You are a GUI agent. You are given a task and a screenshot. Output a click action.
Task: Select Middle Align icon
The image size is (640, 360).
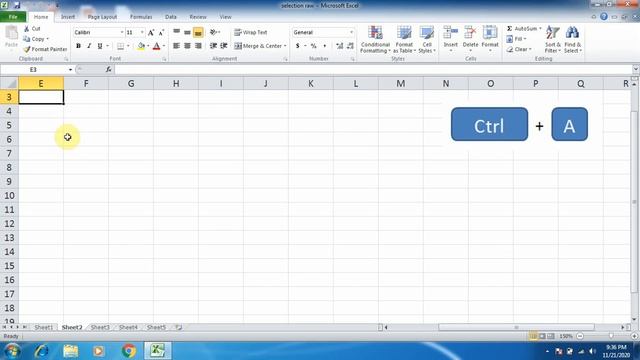coord(187,32)
